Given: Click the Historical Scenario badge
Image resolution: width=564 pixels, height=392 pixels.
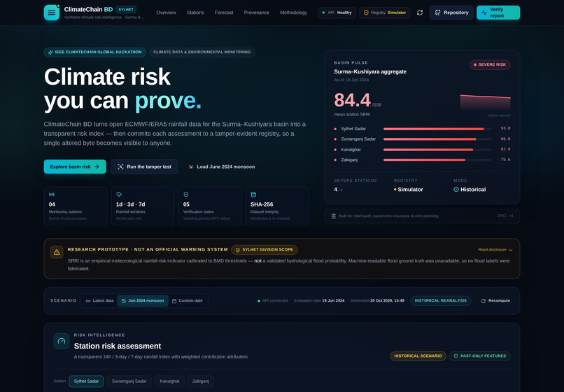Looking at the screenshot, I should [x=418, y=356].
